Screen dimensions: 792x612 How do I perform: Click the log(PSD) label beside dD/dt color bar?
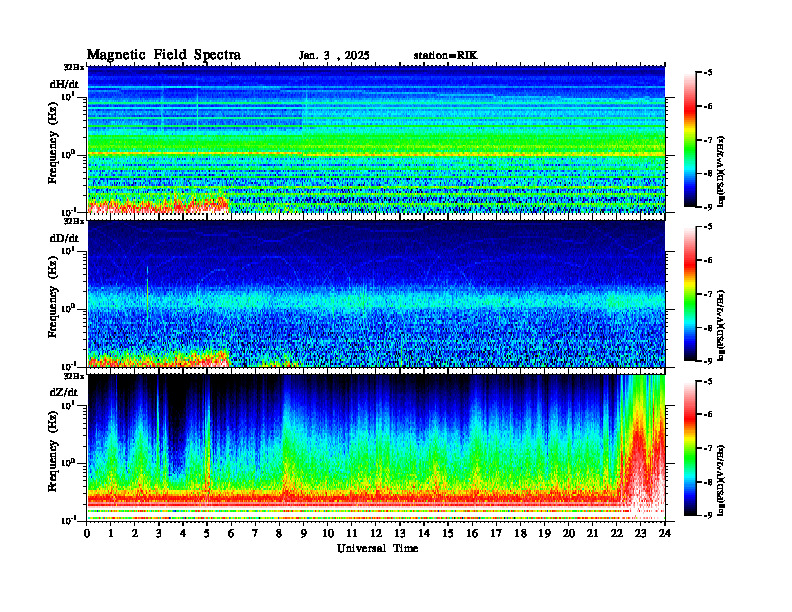[722, 324]
